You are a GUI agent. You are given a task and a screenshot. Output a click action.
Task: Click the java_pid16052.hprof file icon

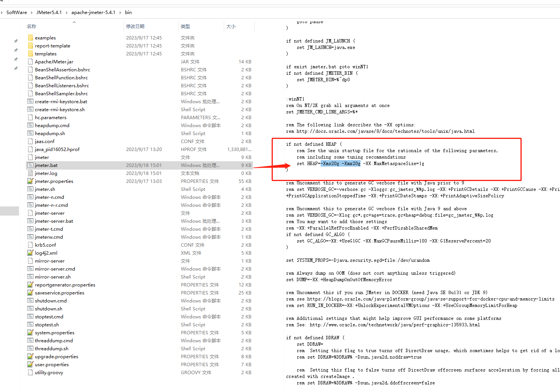click(30, 149)
